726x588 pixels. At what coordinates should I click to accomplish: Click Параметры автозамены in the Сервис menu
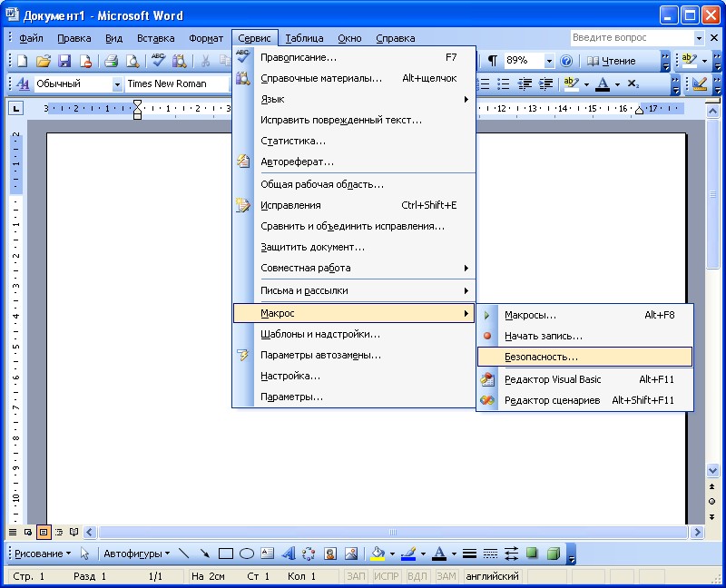pyautogui.click(x=354, y=355)
